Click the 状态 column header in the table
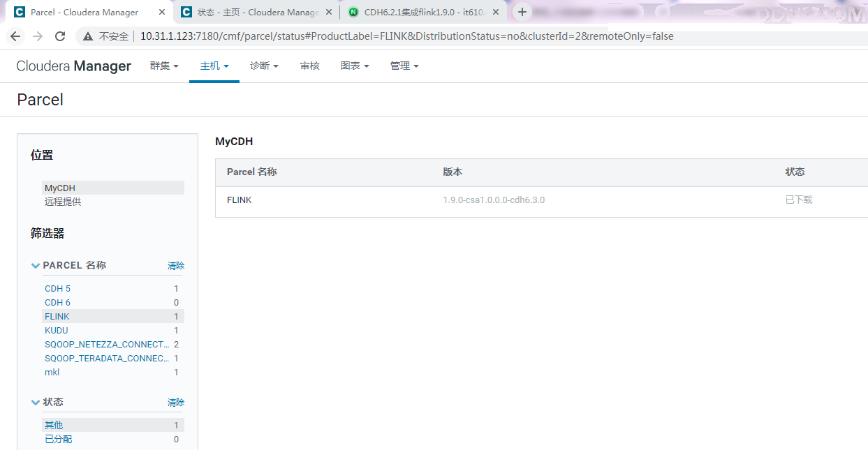The image size is (868, 450). [x=795, y=172]
